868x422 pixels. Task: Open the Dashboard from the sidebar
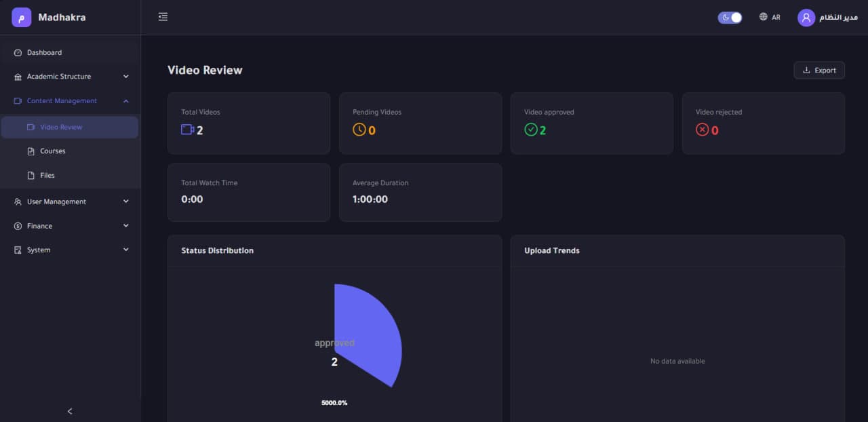pyautogui.click(x=45, y=52)
